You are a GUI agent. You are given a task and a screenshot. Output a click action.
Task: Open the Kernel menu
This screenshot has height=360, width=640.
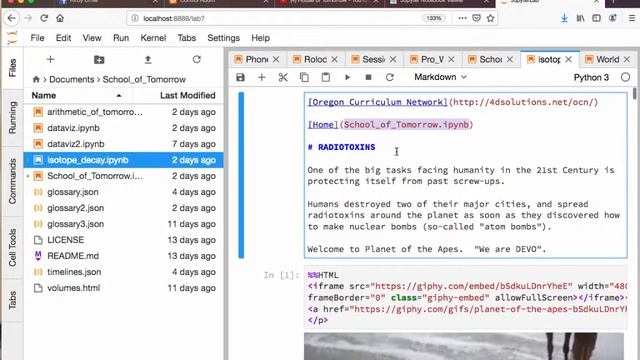(153, 38)
